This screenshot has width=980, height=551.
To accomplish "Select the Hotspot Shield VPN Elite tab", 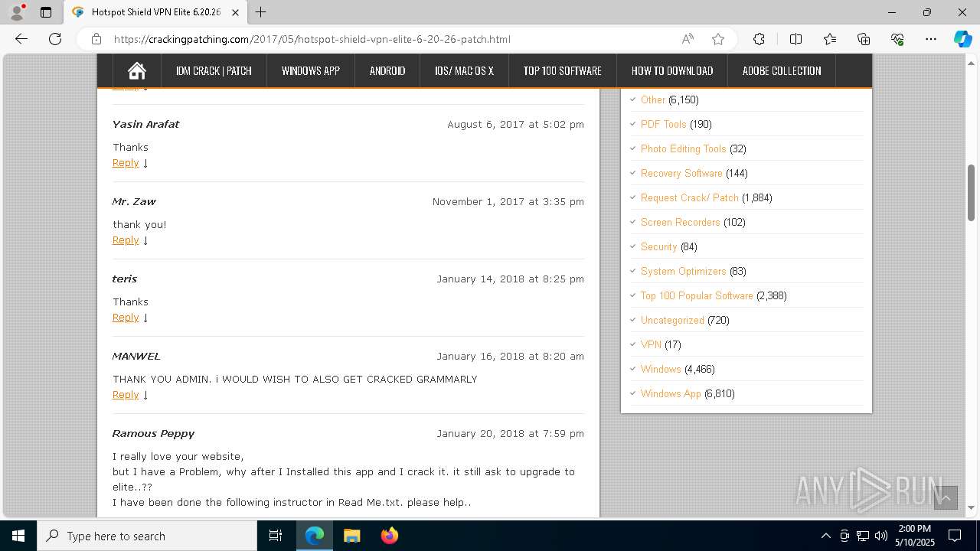I will (x=155, y=12).
